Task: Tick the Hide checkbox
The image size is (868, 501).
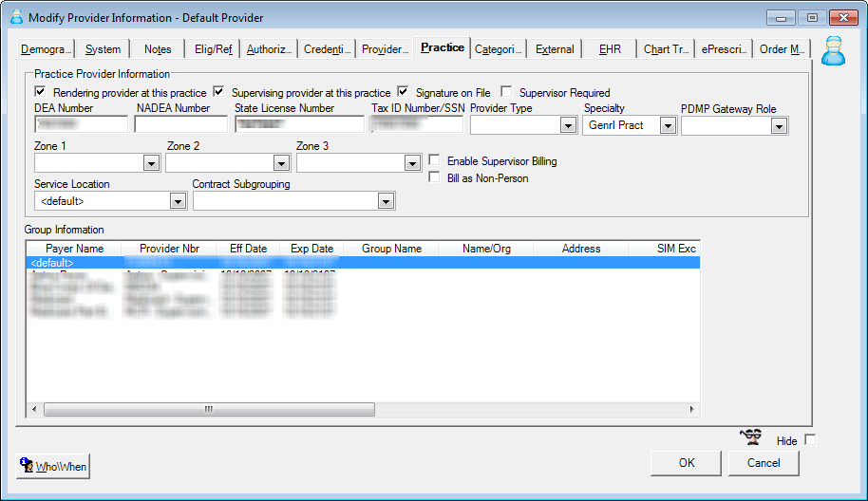Action: (x=810, y=439)
